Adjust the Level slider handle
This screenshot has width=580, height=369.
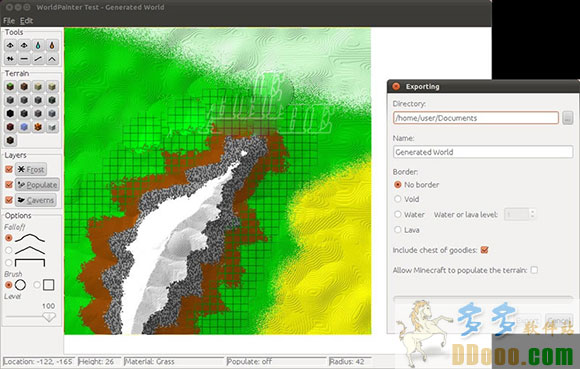tap(49, 317)
